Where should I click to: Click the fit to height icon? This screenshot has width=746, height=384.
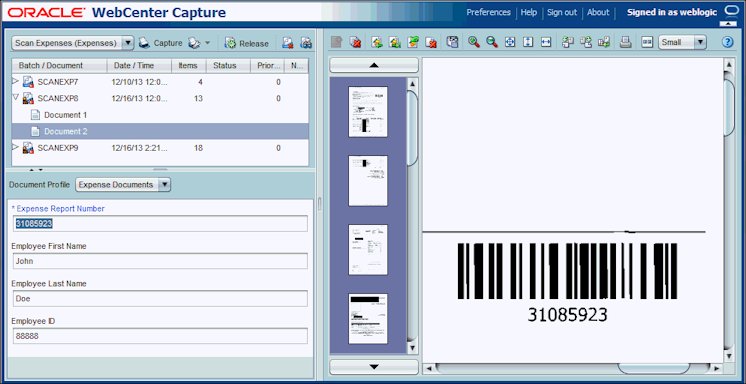click(x=528, y=42)
